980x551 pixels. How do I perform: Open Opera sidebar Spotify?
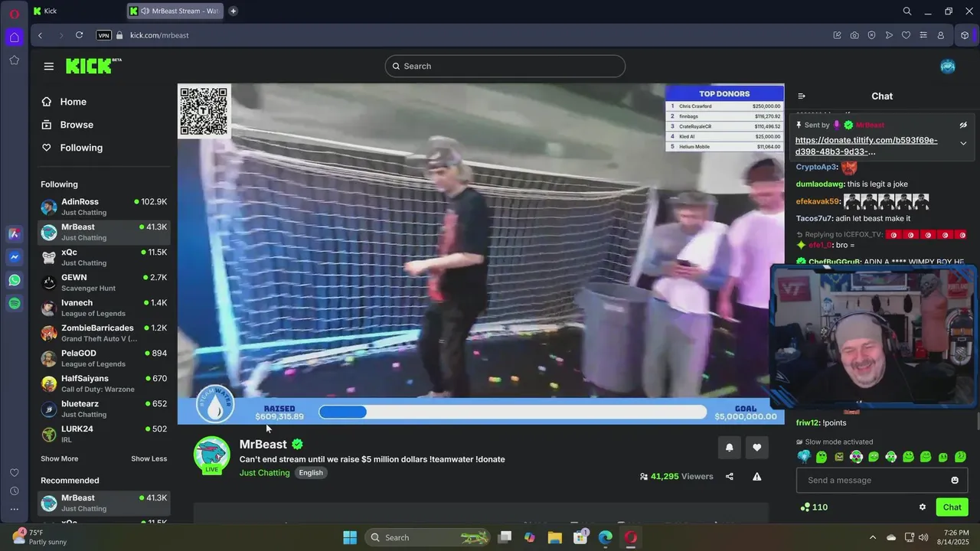coord(15,304)
